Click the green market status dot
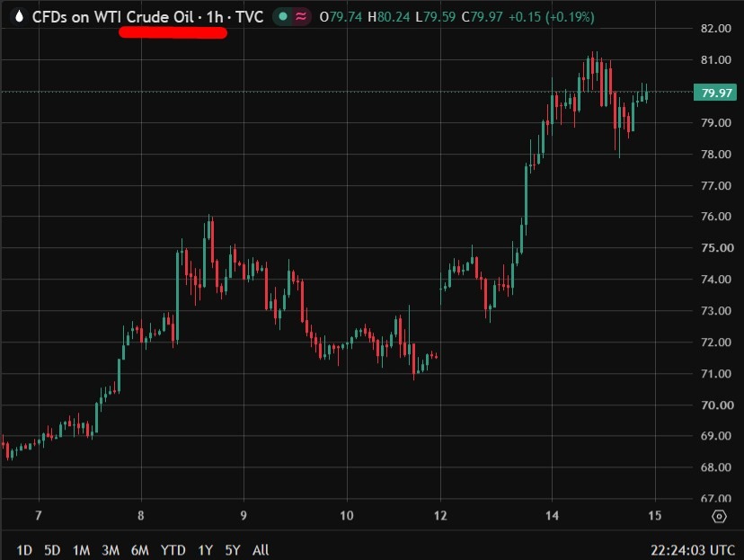Viewport: 744px width, 560px height. pos(283,16)
